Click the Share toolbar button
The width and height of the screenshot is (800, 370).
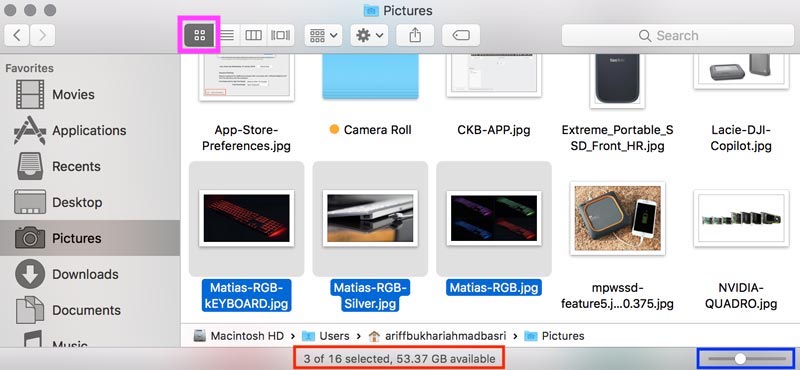415,35
